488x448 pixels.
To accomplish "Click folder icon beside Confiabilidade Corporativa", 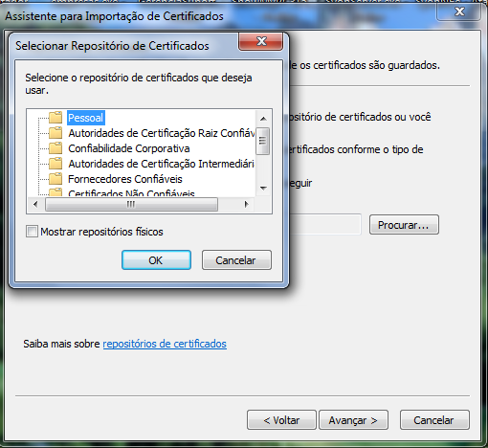I will pos(55,148).
